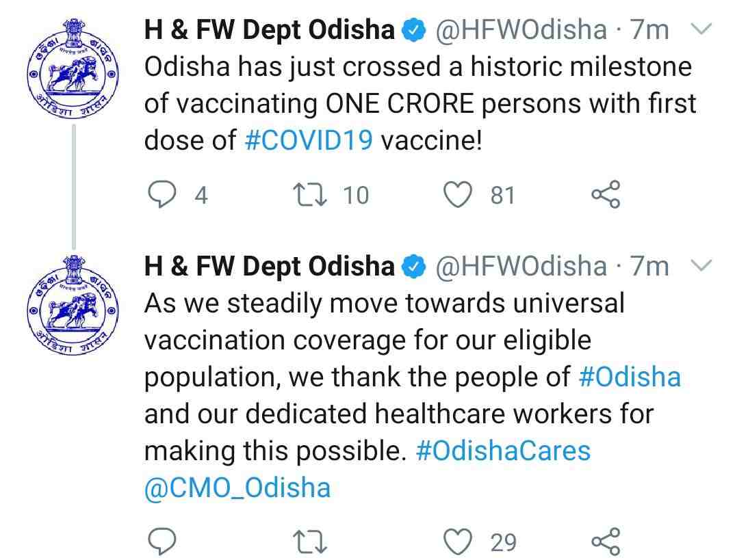The height and width of the screenshot is (560, 735).
Task: Share the second tweet
Action: 605,542
